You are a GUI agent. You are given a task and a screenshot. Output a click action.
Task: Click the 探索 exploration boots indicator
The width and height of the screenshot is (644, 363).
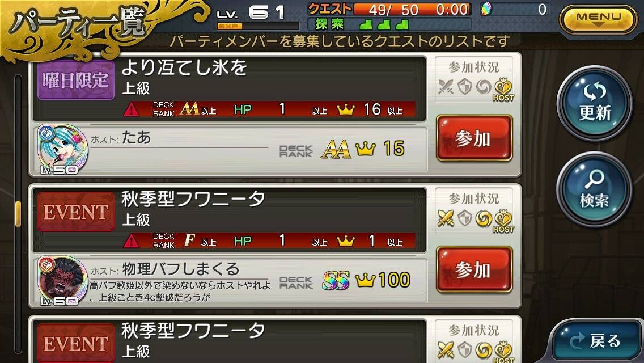click(x=384, y=24)
